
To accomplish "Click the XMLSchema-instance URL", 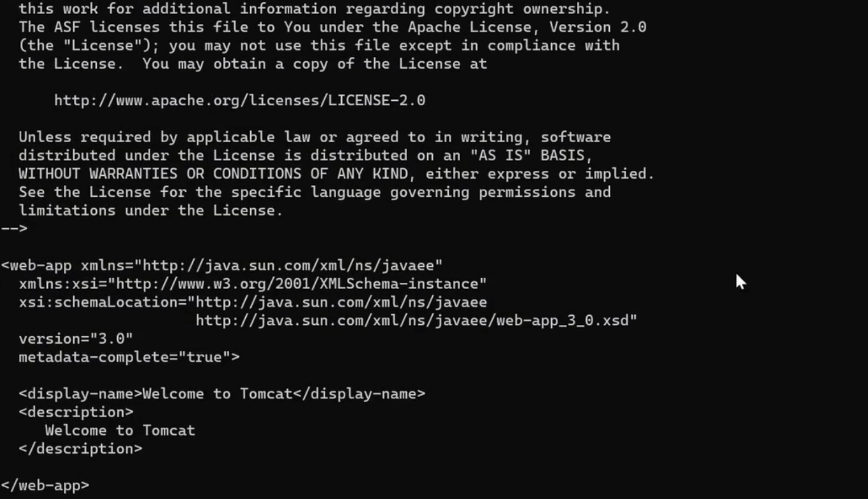I will click(x=301, y=284).
